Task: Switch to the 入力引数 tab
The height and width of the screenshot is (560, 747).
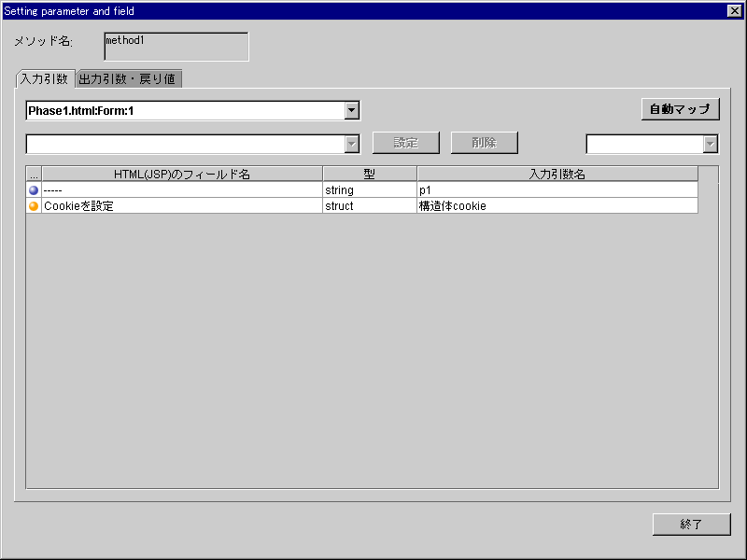Action: coord(44,79)
